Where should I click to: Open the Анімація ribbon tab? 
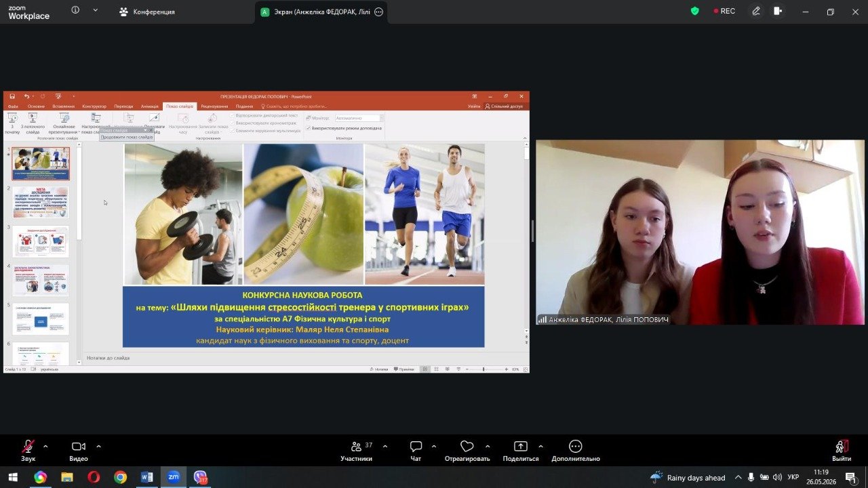coord(149,106)
